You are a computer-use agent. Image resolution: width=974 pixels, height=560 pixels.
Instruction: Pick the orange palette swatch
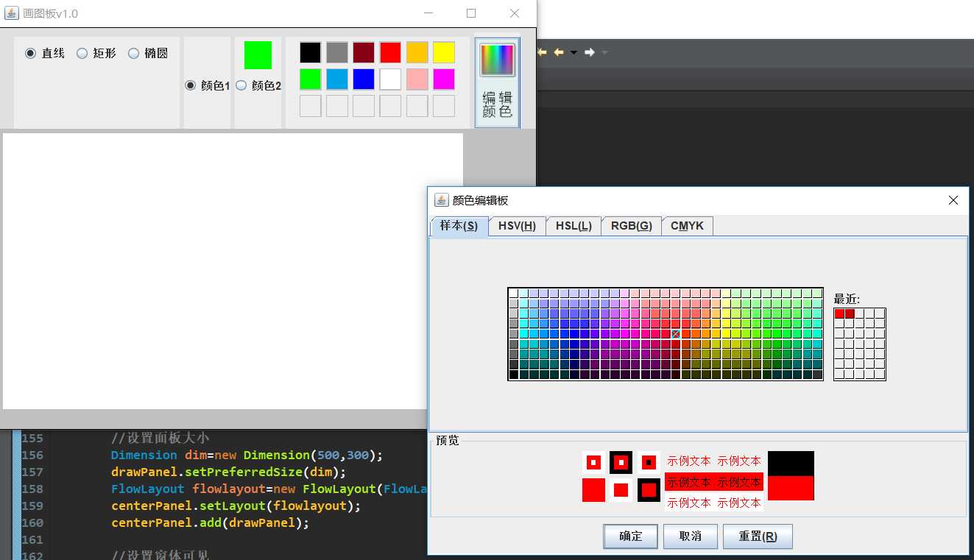click(417, 52)
